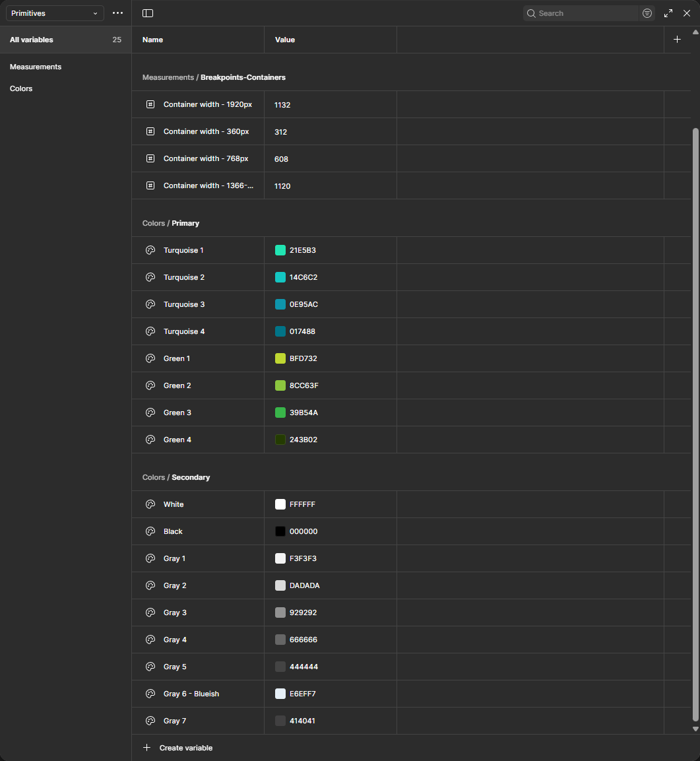Screen dimensions: 700x761
Task: Select the Colors group in sidebar
Action: (x=21, y=88)
